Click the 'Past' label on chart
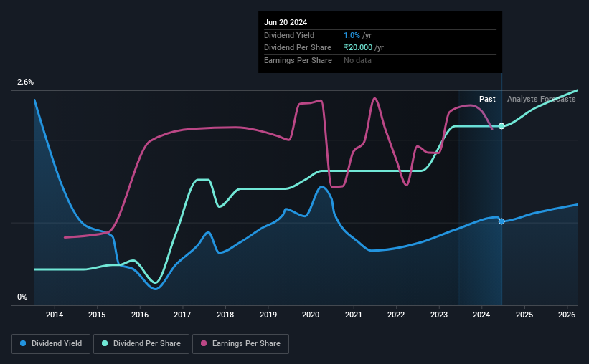The image size is (589, 364). point(487,99)
